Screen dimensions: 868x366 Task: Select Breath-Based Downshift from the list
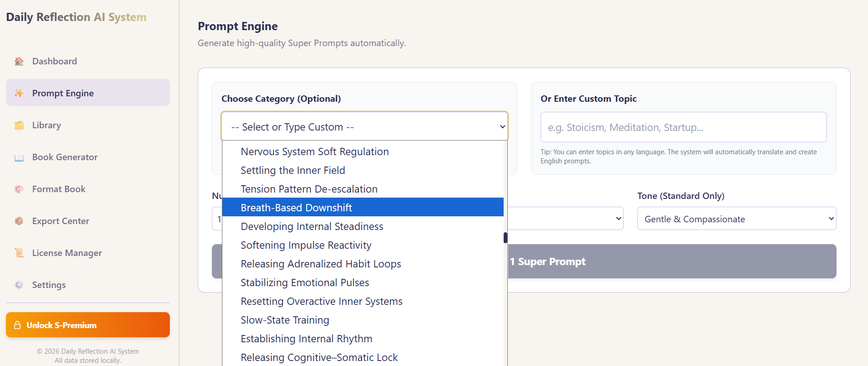pyautogui.click(x=296, y=208)
